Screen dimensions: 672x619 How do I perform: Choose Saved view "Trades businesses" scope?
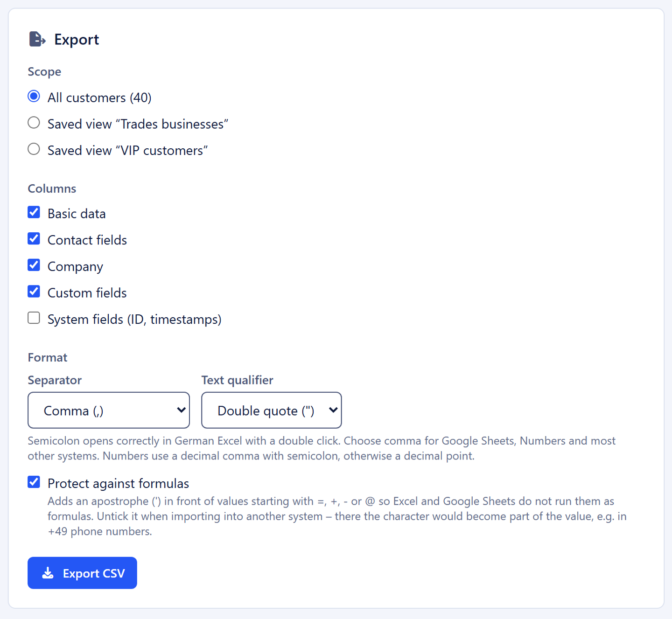[x=34, y=123]
